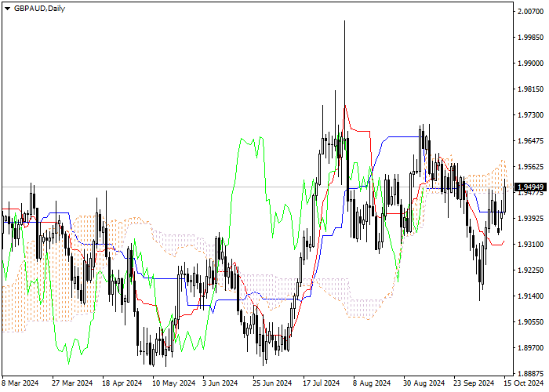Viewport: 549px width, 392px height.
Task: Click the GBPAUD,Daily chart title
Action: (39, 9)
